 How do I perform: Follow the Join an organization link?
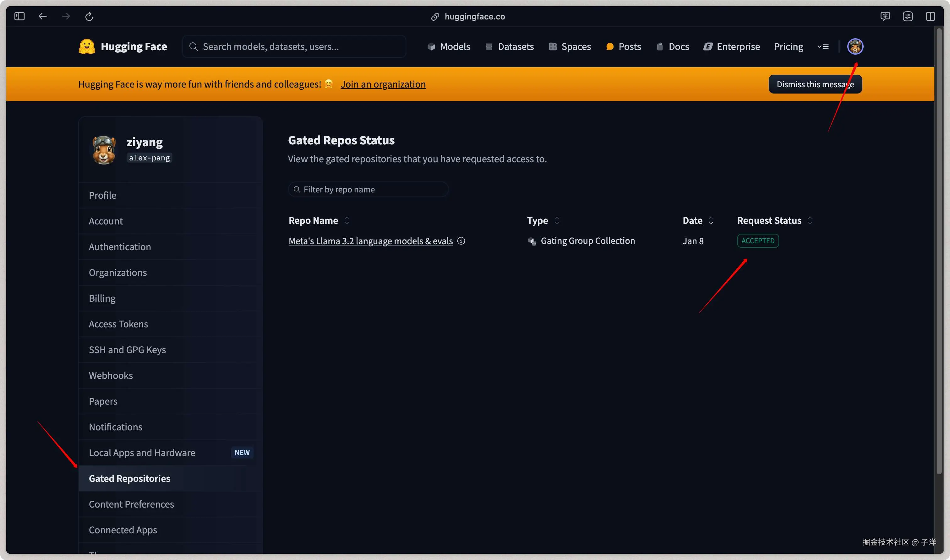coord(383,84)
